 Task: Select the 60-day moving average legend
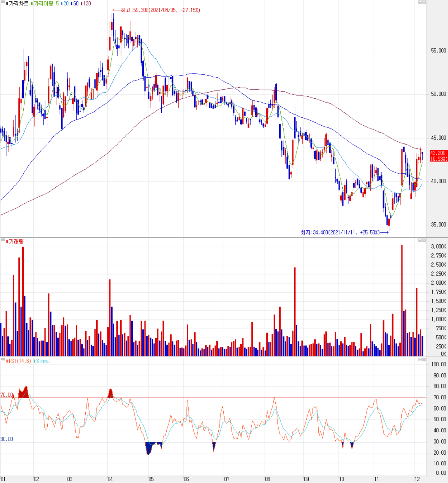[x=76, y=4]
